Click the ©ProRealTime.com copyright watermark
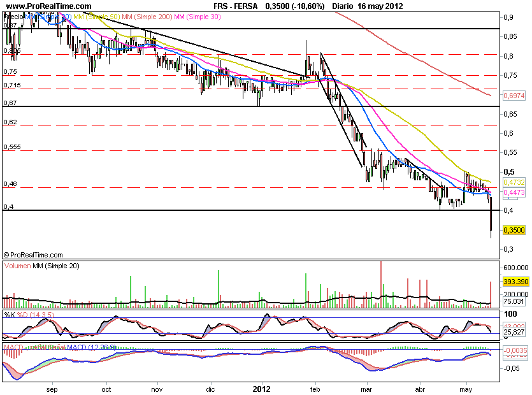Screen dimensions: 532x395 coord(34,254)
